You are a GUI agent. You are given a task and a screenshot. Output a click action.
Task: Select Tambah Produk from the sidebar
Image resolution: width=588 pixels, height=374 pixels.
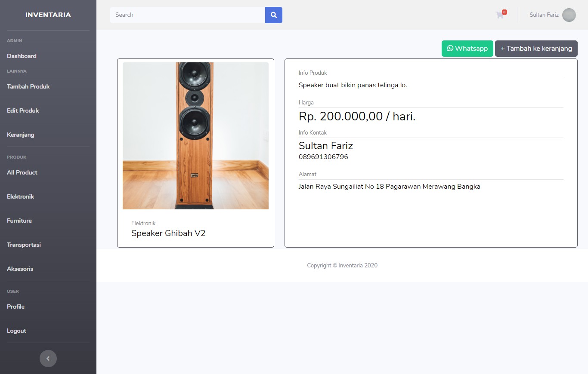[28, 86]
